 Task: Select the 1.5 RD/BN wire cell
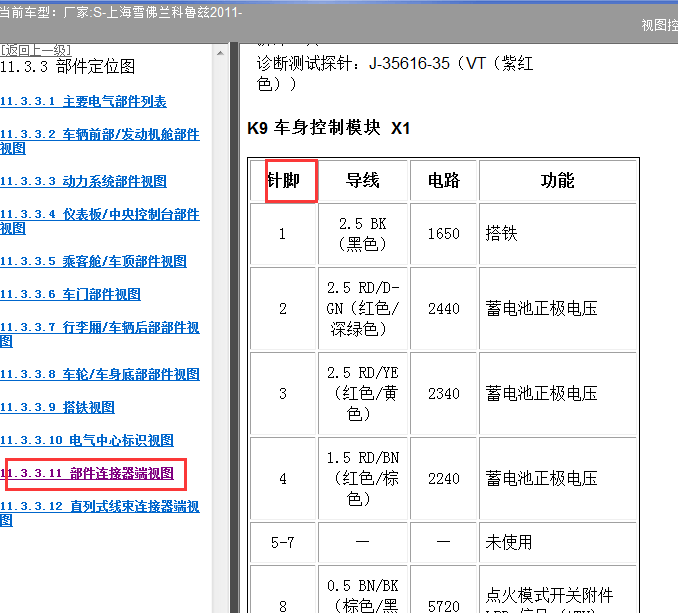[x=363, y=479]
